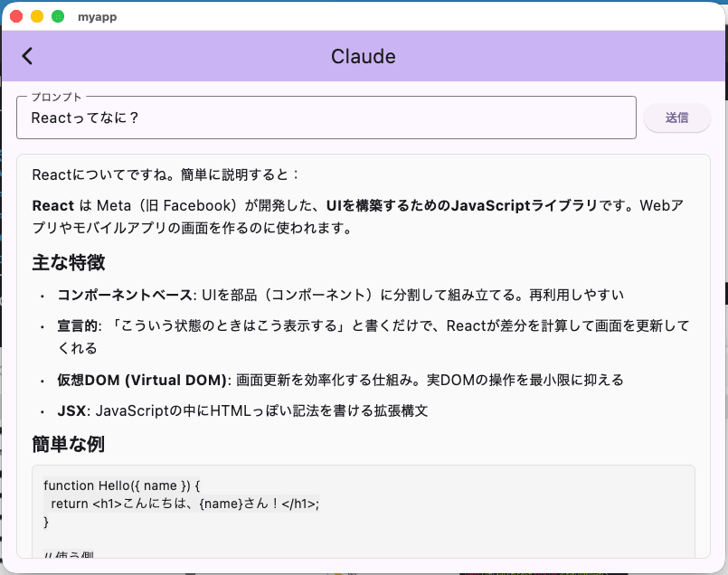Screen dimensions: 728x575
Task: Click the bold word React in the paragraph
Action: coord(53,205)
